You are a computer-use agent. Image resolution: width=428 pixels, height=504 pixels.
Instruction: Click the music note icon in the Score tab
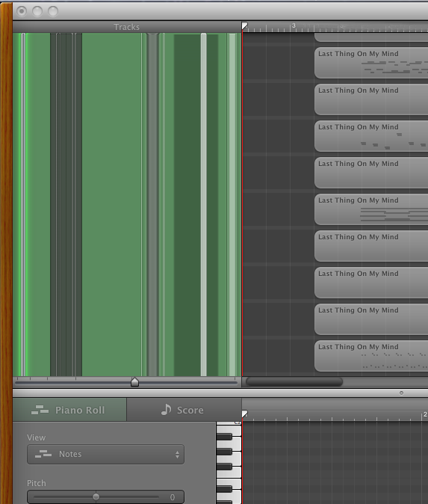tap(166, 410)
